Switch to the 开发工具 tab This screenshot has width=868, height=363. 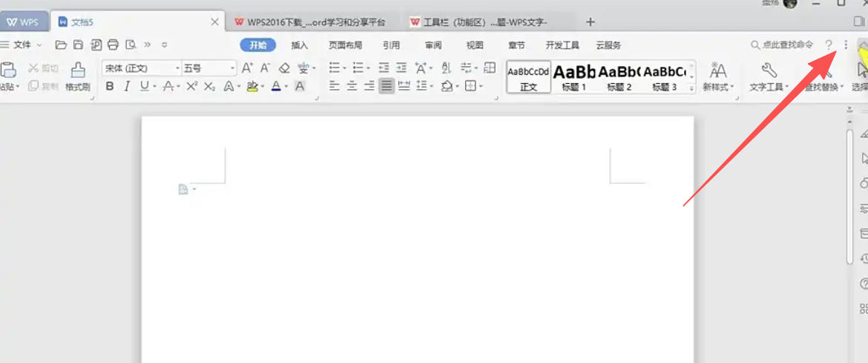562,45
